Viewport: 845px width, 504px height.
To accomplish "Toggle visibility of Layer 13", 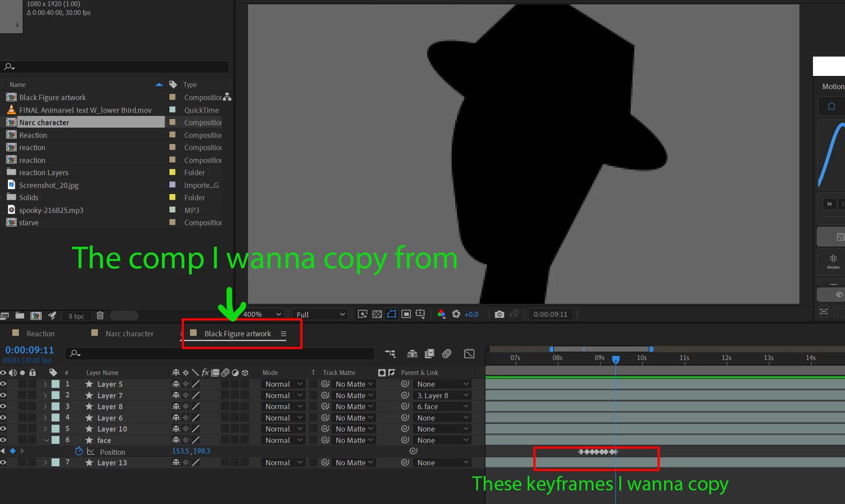I will [4, 462].
